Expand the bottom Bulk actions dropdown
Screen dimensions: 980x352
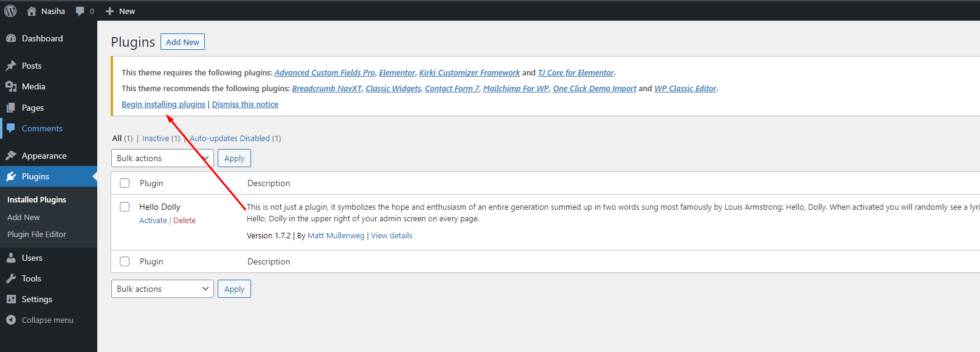[x=162, y=289]
